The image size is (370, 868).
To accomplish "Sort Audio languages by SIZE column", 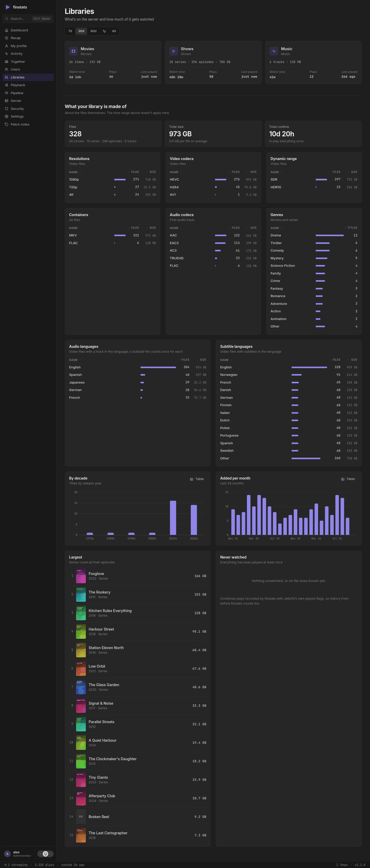I will point(201,360).
